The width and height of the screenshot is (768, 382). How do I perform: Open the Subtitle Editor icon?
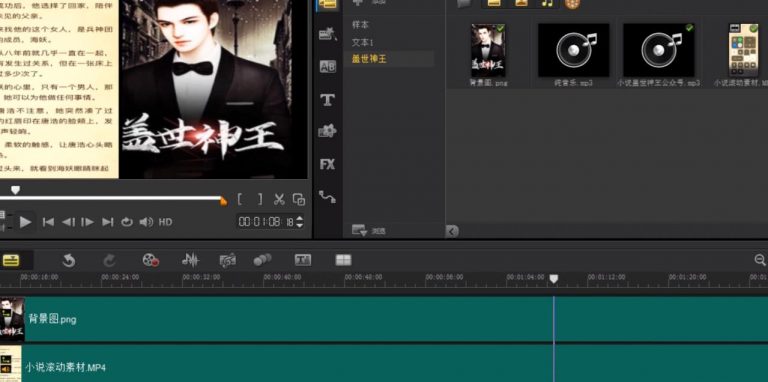click(x=303, y=260)
